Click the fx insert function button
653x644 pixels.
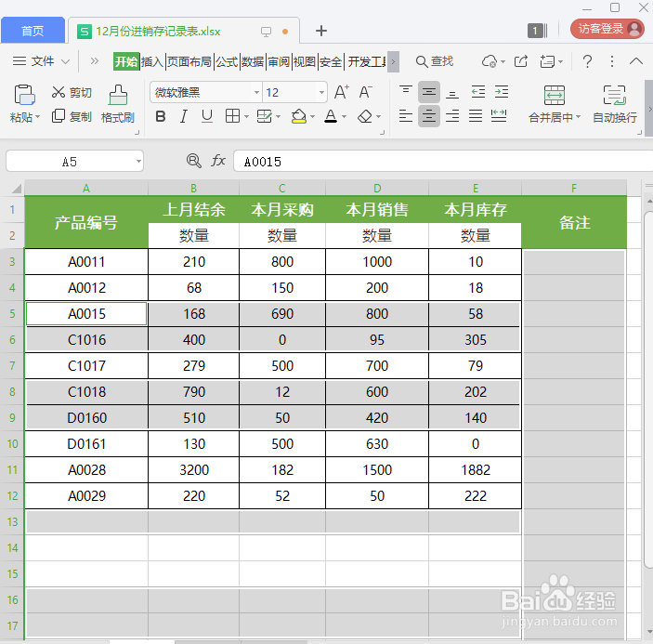[218, 161]
